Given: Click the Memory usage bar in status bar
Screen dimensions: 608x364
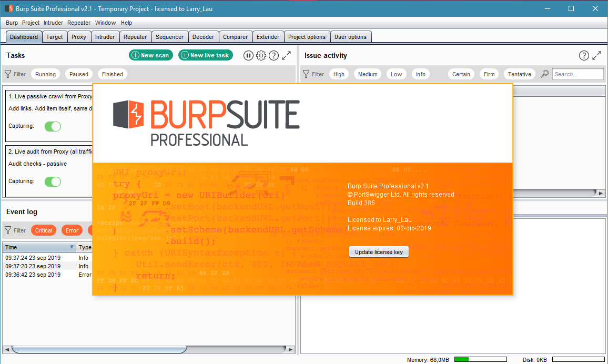Looking at the screenshot, I should point(480,359).
